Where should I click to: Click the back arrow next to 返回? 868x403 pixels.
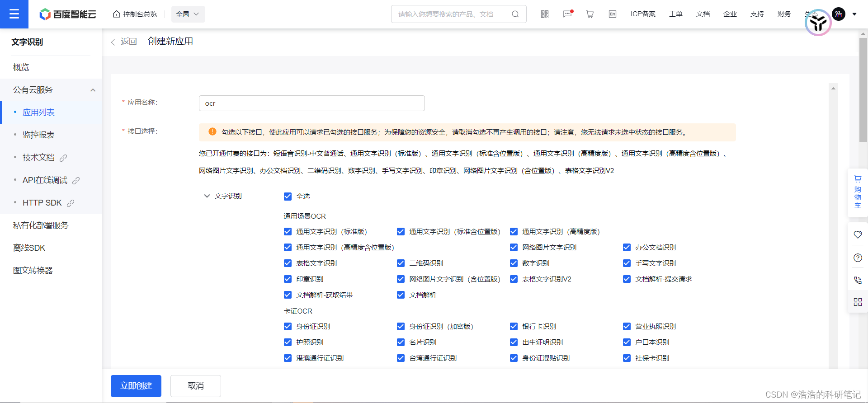pyautogui.click(x=113, y=42)
